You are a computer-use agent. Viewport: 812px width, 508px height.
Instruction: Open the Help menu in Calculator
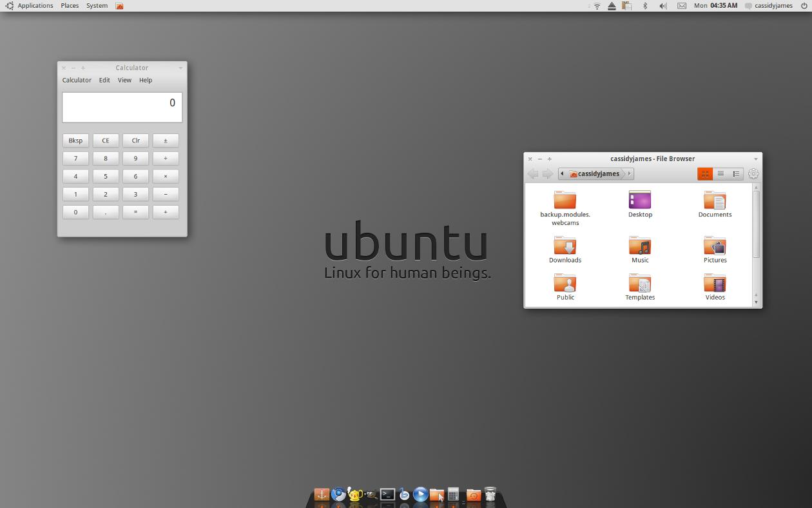pyautogui.click(x=146, y=80)
